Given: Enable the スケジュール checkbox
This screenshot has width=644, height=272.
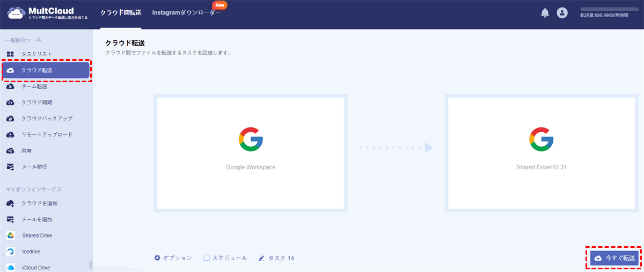Looking at the screenshot, I should pos(207,258).
